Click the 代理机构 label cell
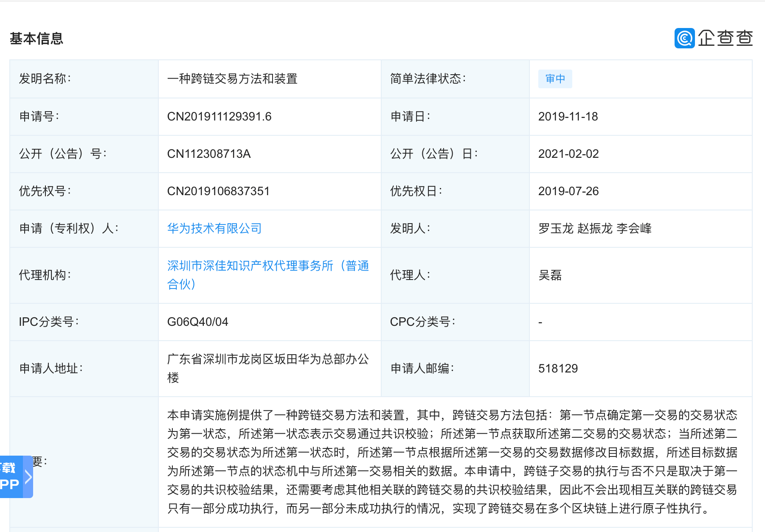The width and height of the screenshot is (765, 532). coord(84,275)
